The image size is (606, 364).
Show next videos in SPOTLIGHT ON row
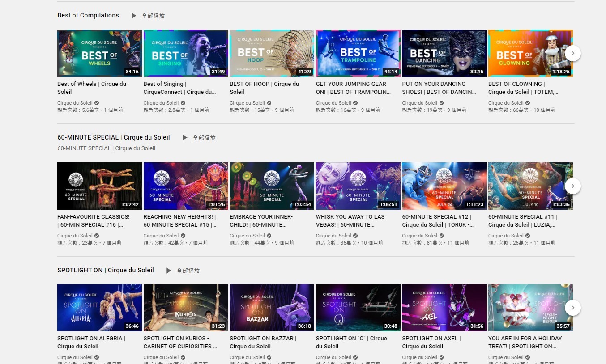(x=573, y=308)
